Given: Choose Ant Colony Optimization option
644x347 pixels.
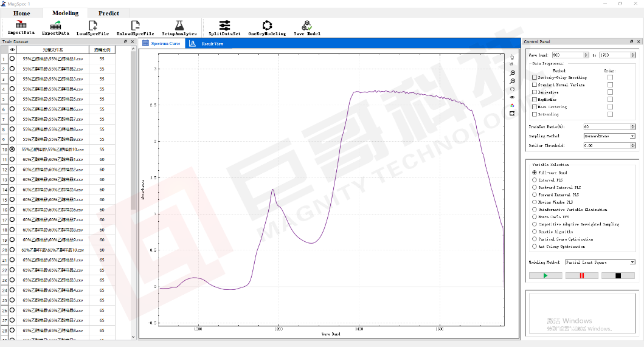Looking at the screenshot, I should 535,246.
